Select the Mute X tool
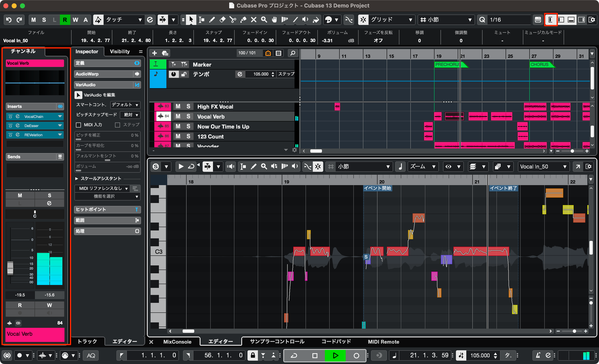Viewport: 599px width, 364px height. 254,20
